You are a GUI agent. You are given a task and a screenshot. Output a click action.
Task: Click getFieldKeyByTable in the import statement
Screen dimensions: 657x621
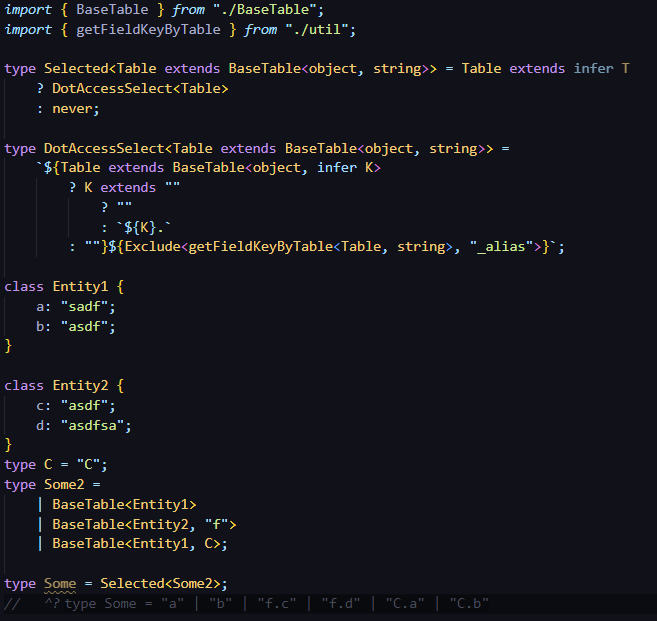(x=148, y=30)
